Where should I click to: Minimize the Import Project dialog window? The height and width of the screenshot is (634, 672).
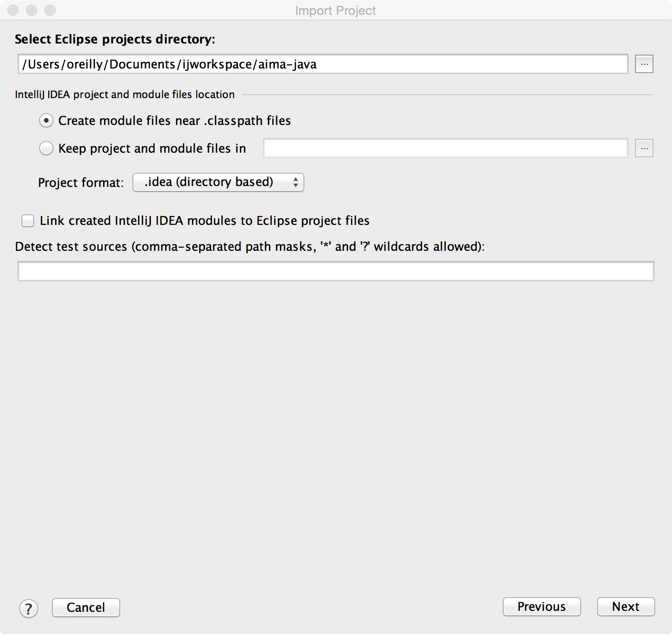31,10
